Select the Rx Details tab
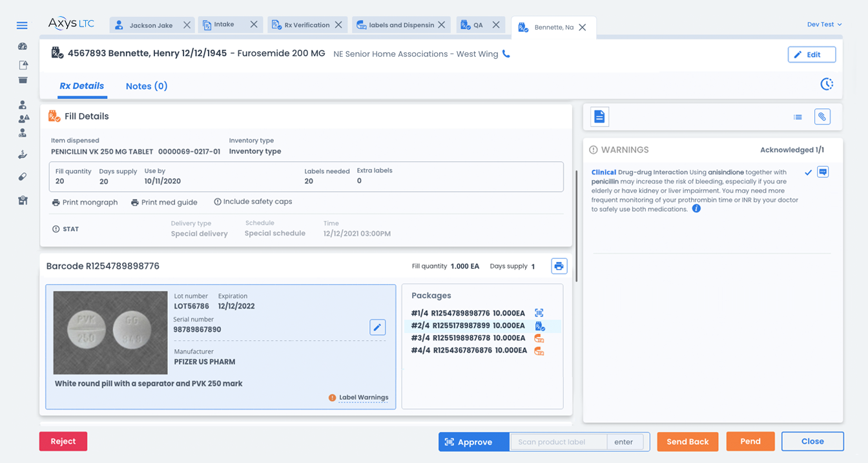The height and width of the screenshot is (463, 868). [x=82, y=86]
